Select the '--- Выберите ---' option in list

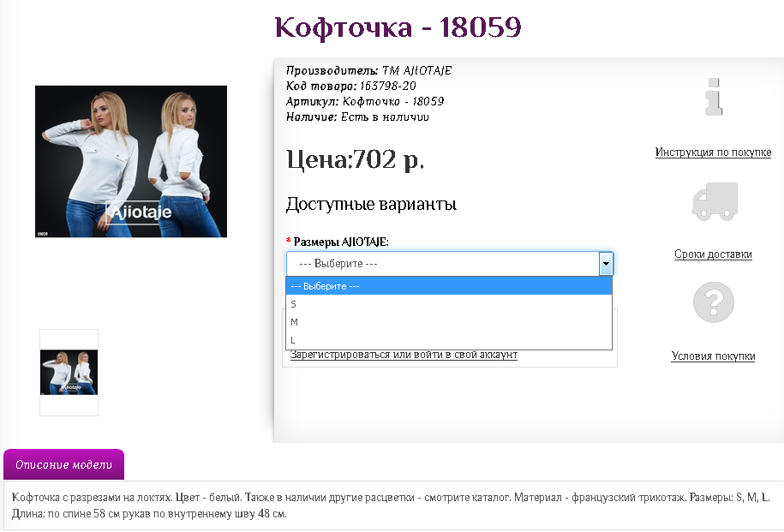click(x=449, y=286)
